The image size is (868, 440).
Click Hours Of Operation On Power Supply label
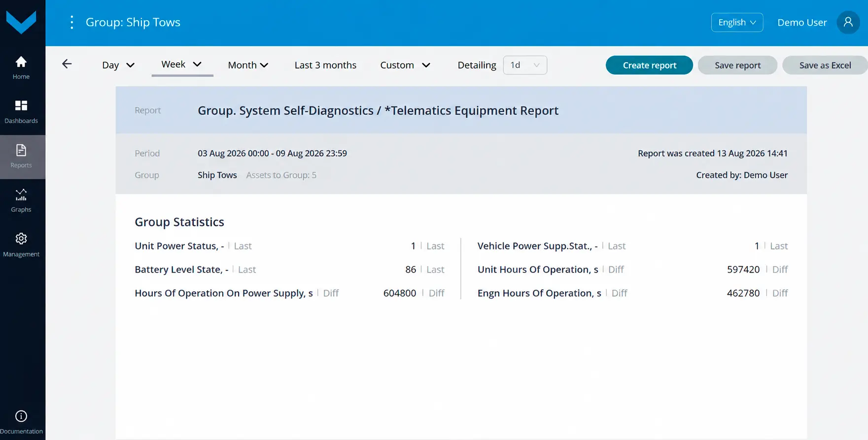[x=224, y=293]
